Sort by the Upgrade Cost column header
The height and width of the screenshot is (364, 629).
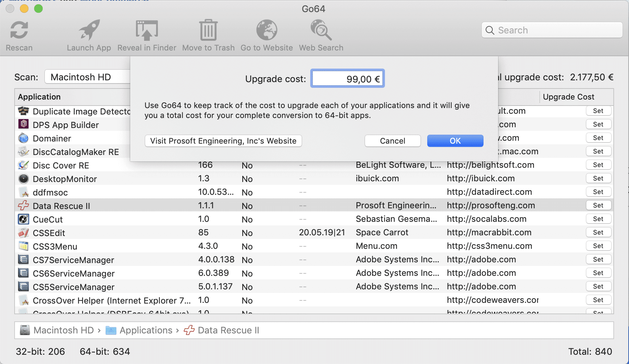point(576,97)
